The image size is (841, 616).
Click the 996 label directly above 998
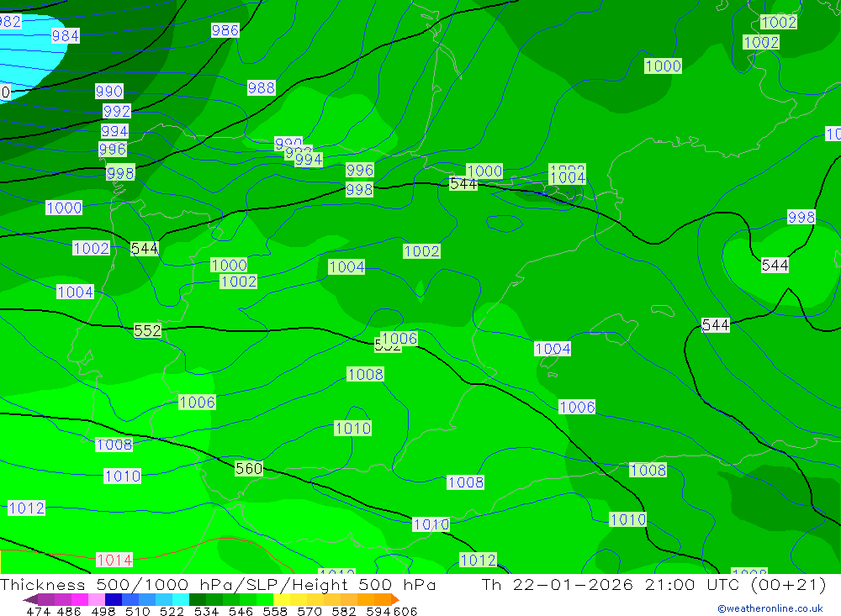point(359,170)
